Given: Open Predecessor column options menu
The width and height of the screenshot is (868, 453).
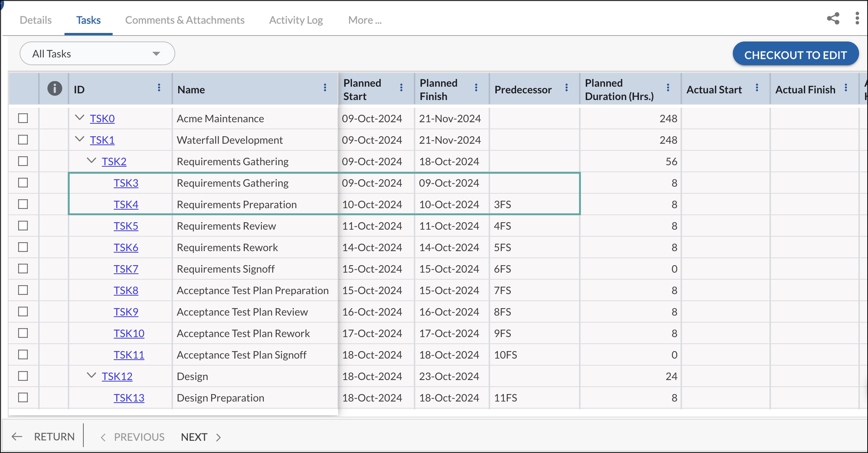Looking at the screenshot, I should click(x=566, y=87).
